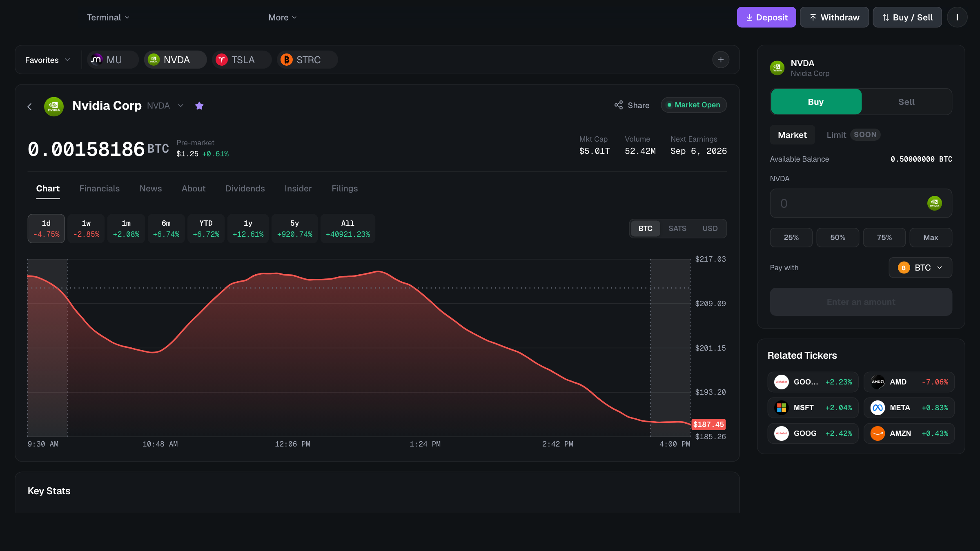Click the 0.50000000 BTC available balance
Image resolution: width=980 pixels, height=551 pixels.
(922, 159)
